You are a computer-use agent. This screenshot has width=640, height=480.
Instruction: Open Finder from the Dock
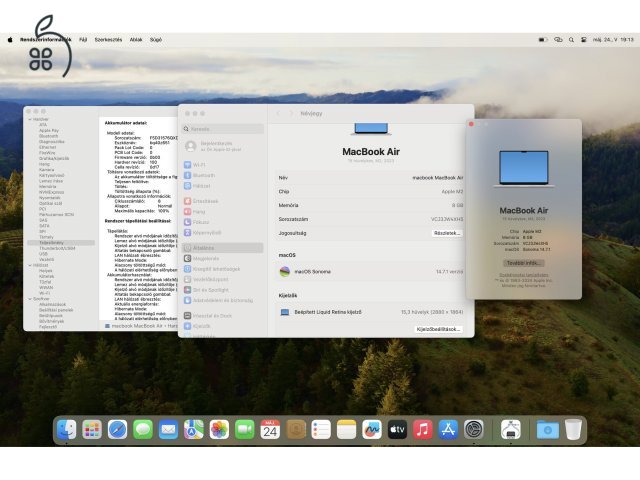pyautogui.click(x=67, y=429)
